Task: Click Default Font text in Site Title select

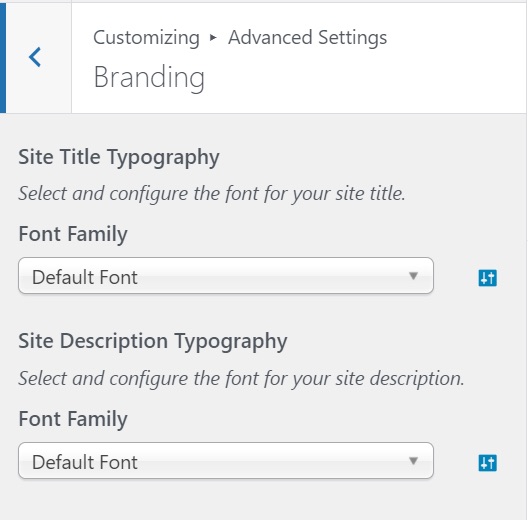Action: [x=85, y=277]
